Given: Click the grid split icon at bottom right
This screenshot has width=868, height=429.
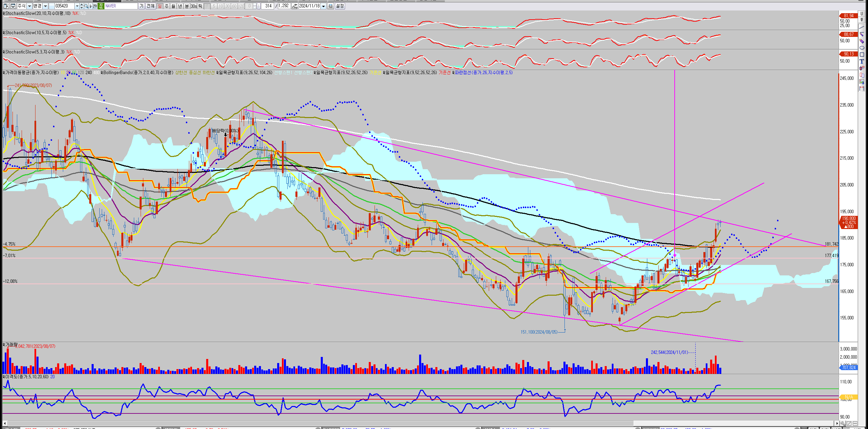Looking at the screenshot, I should pyautogui.click(x=855, y=424).
